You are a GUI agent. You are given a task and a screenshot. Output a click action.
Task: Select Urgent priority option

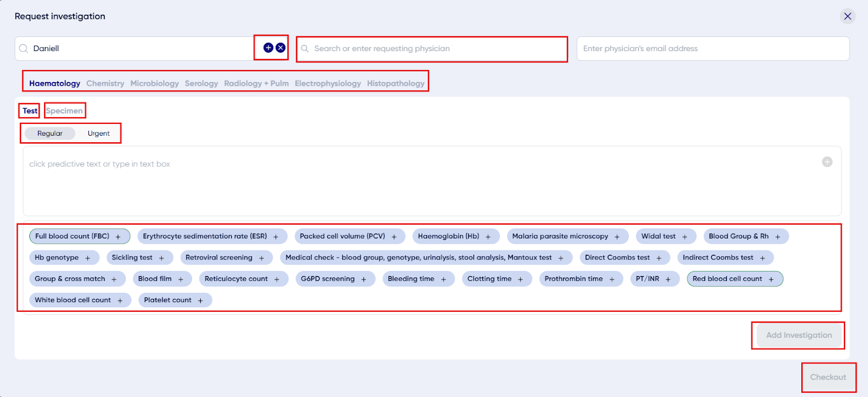click(99, 134)
